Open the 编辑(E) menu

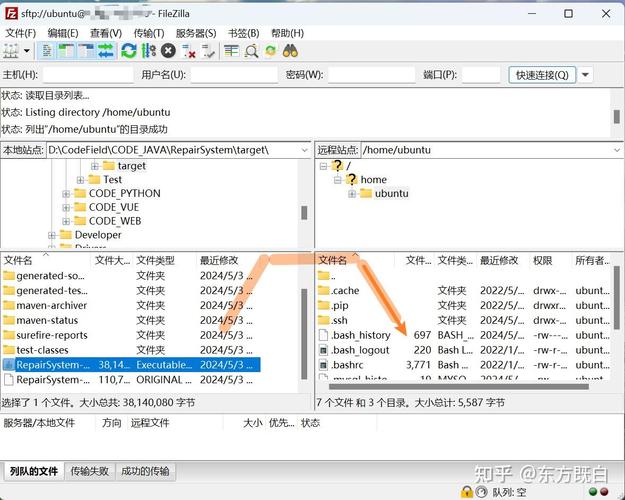pyautogui.click(x=63, y=33)
